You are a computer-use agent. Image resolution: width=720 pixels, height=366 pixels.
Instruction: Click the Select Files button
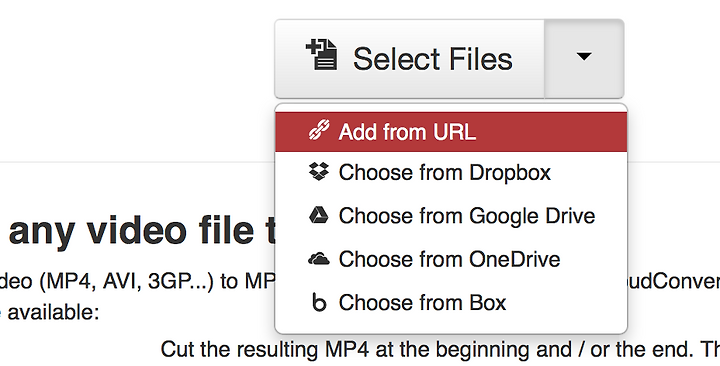[x=410, y=59]
